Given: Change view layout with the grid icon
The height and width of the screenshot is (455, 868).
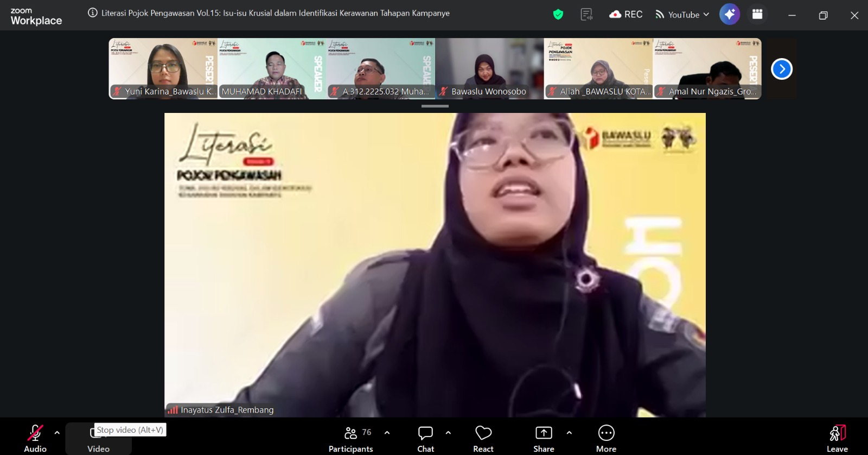Looking at the screenshot, I should (x=757, y=14).
